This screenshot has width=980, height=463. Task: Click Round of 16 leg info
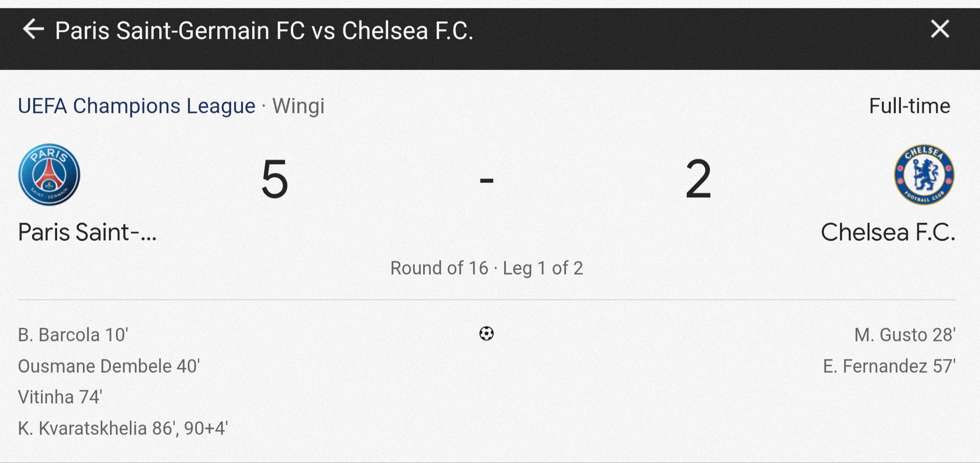487,268
